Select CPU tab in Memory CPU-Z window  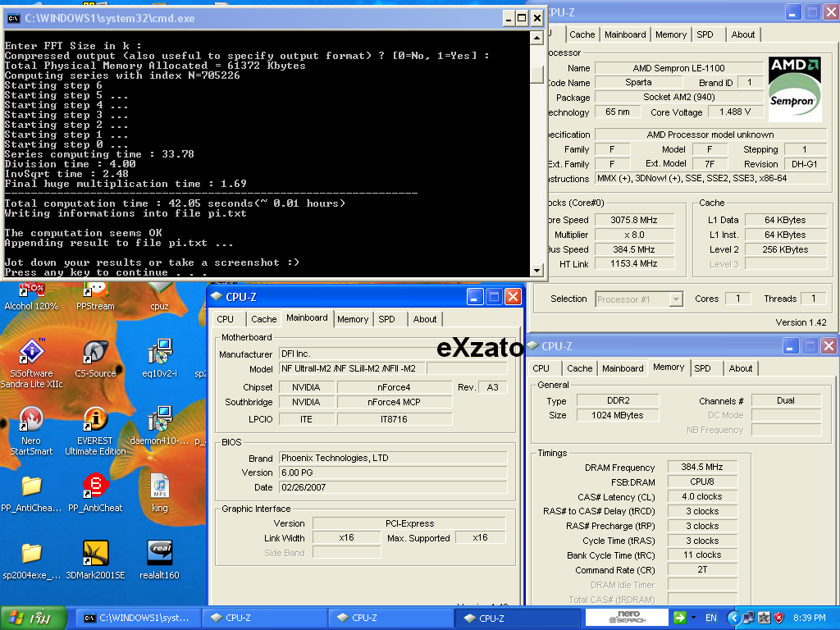click(x=541, y=368)
